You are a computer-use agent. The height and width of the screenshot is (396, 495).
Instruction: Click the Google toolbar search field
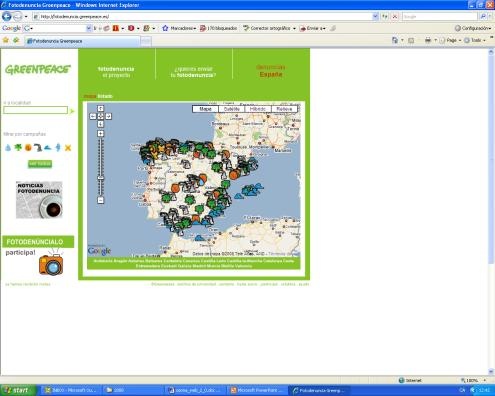coord(55,28)
